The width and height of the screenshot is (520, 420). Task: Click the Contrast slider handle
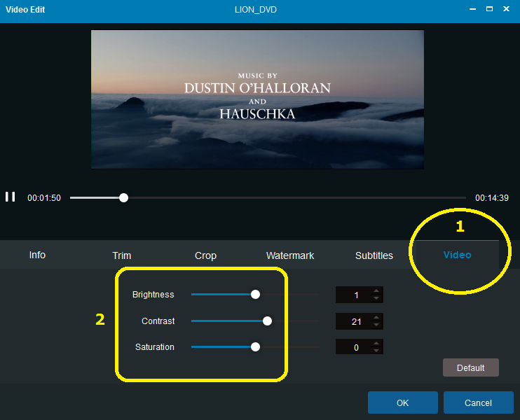pos(267,321)
